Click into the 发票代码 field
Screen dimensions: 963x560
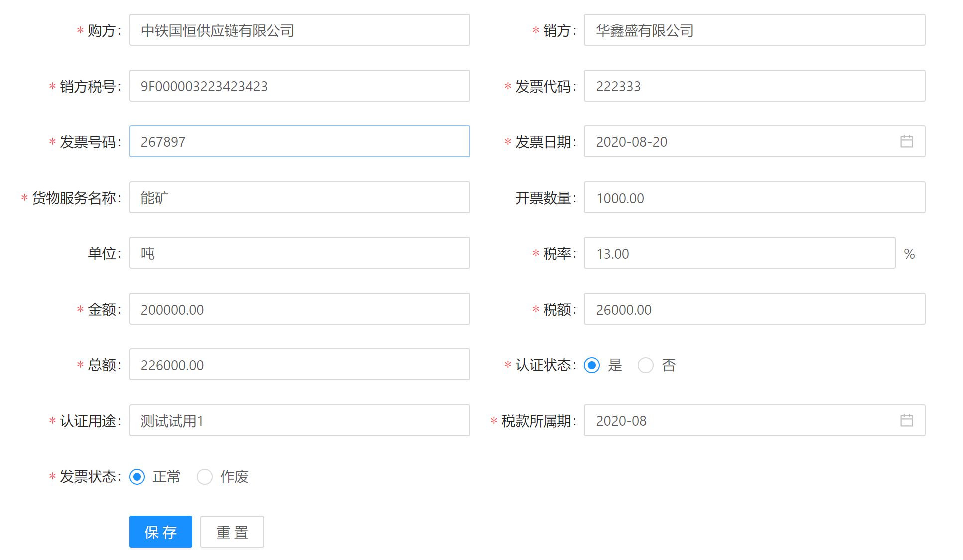coord(754,86)
